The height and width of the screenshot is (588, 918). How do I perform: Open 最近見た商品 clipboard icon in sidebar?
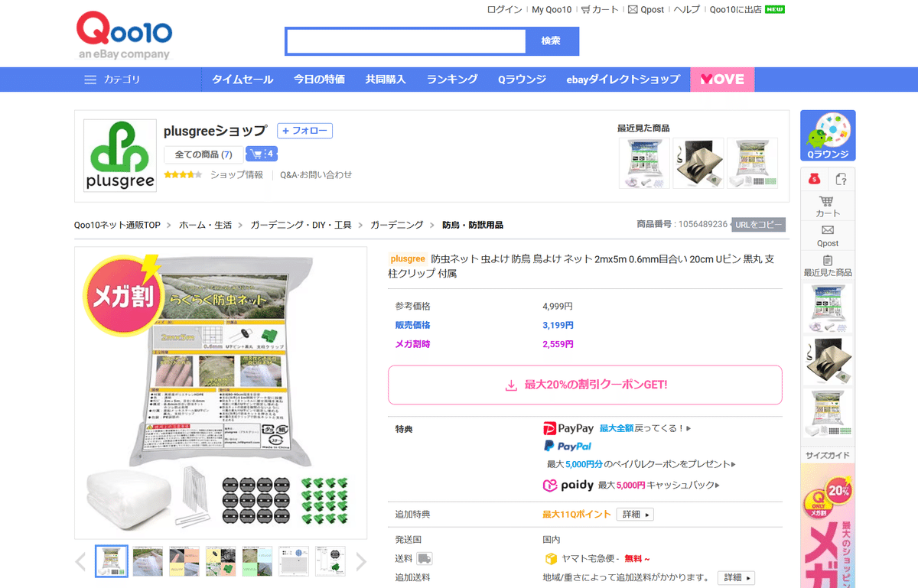828,265
